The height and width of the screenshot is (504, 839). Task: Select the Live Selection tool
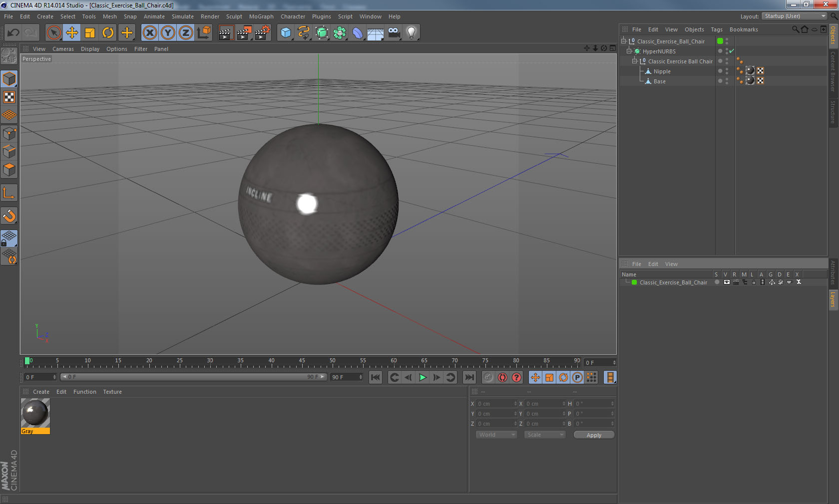coord(53,33)
